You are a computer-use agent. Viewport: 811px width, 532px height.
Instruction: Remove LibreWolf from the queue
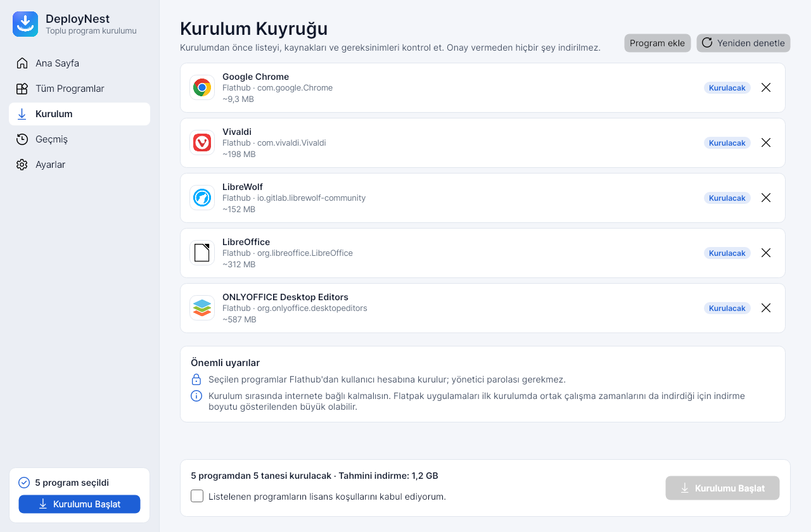[766, 198]
